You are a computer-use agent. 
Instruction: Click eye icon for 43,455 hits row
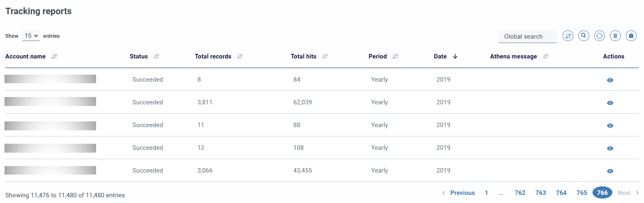[x=610, y=171]
